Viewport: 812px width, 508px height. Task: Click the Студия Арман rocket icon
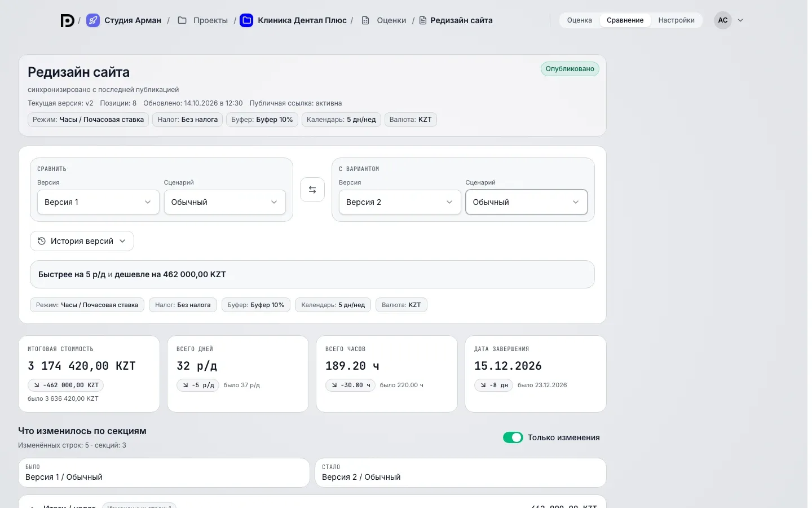93,20
